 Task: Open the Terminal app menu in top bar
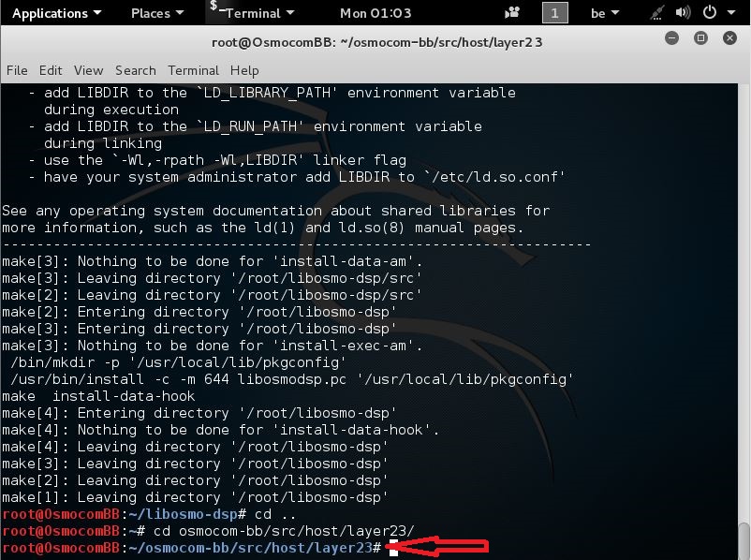tap(252, 13)
